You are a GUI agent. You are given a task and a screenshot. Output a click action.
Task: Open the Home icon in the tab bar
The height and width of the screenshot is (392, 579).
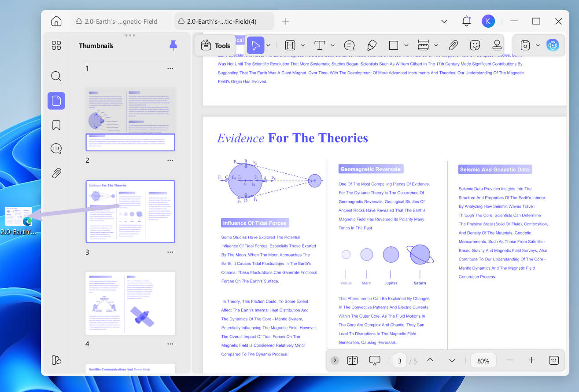(56, 21)
